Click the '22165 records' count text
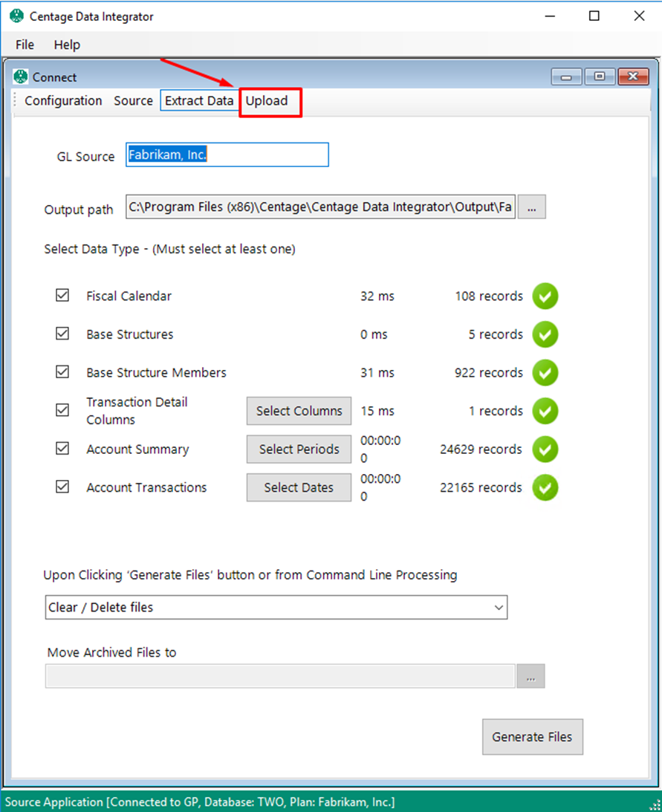This screenshot has height=812, width=662. [481, 488]
